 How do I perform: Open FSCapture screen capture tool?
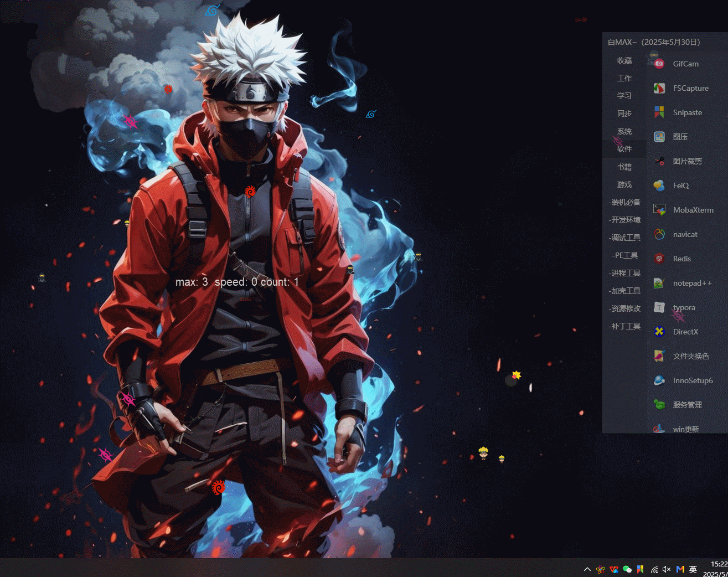pos(690,88)
